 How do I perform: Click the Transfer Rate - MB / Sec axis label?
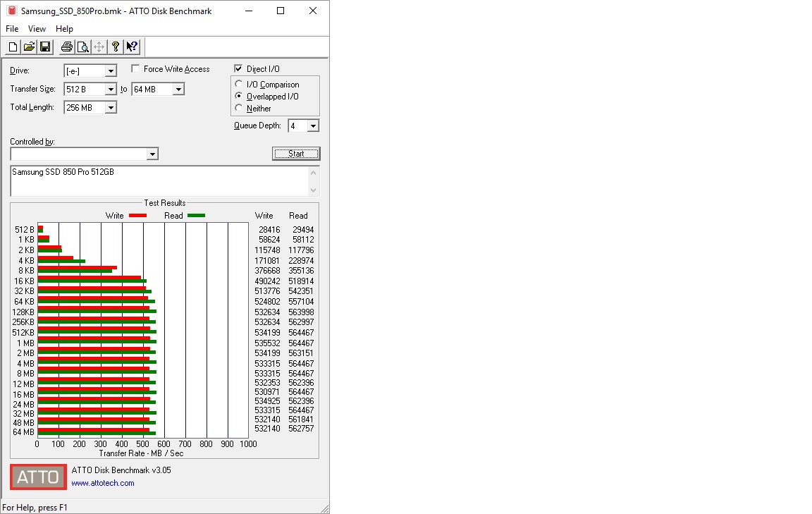pyautogui.click(x=142, y=453)
